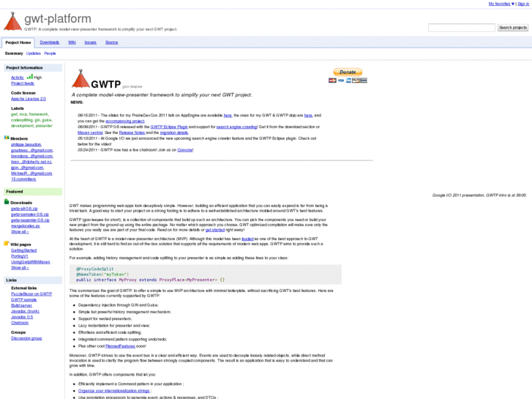This screenshot has height=399, width=532.
Task: Click the get started link in the description
Action: (215, 230)
